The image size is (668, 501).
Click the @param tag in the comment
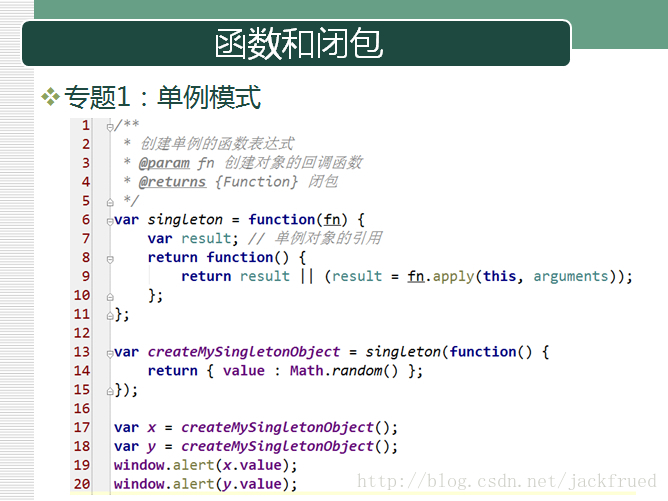164,163
